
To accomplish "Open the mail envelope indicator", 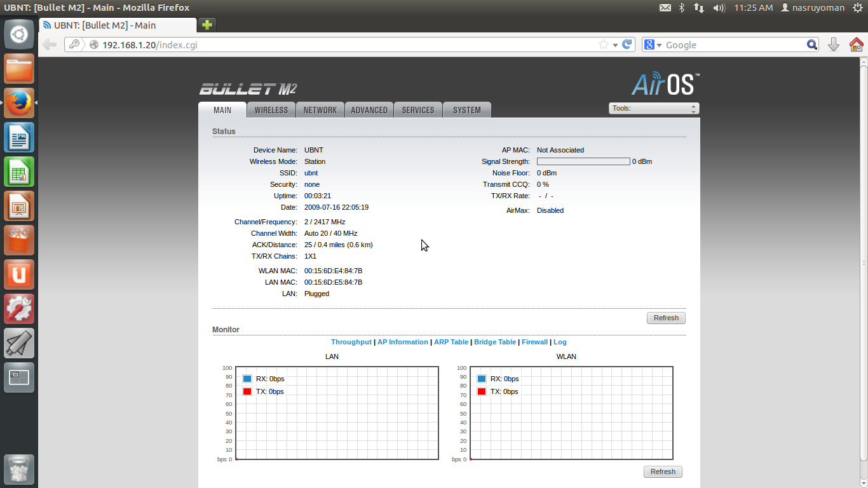I will (665, 8).
